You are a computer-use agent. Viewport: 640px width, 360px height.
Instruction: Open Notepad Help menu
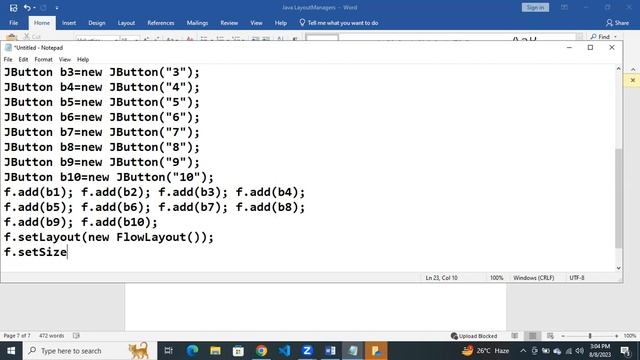(x=83, y=60)
